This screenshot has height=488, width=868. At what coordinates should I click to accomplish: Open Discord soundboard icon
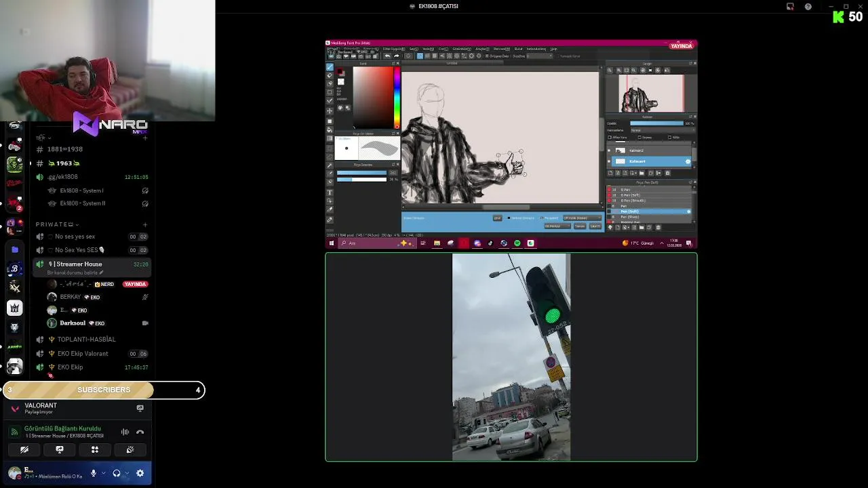130,449
